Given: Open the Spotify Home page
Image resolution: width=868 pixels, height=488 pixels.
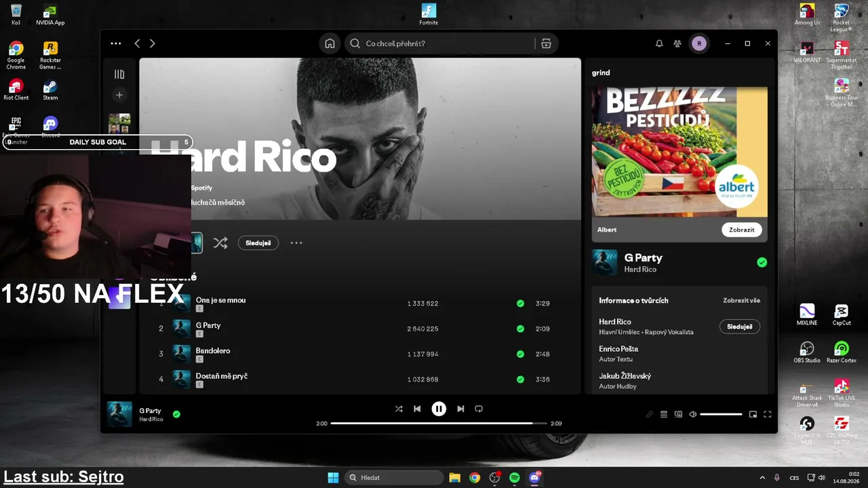Looking at the screenshot, I should pyautogui.click(x=330, y=43).
